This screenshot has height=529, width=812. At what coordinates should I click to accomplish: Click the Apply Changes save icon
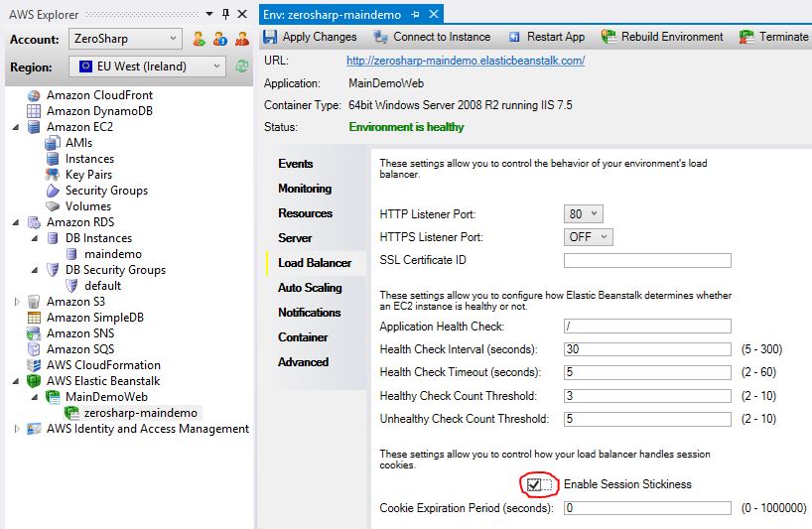(270, 37)
